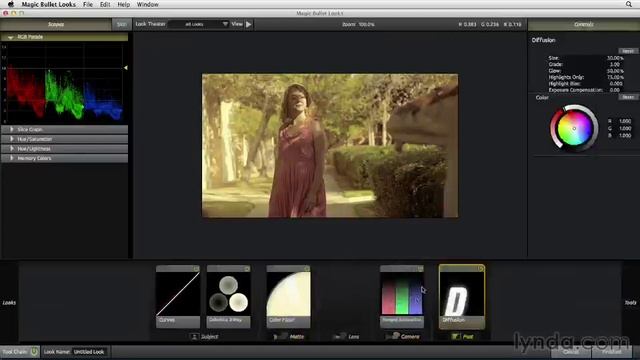This screenshot has width=640, height=360.
Task: Expand the Hue/Saturation scope
Action: 11,139
